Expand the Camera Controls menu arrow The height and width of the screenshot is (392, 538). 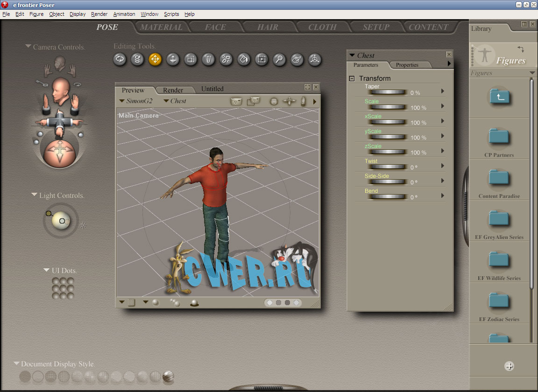pyautogui.click(x=28, y=46)
